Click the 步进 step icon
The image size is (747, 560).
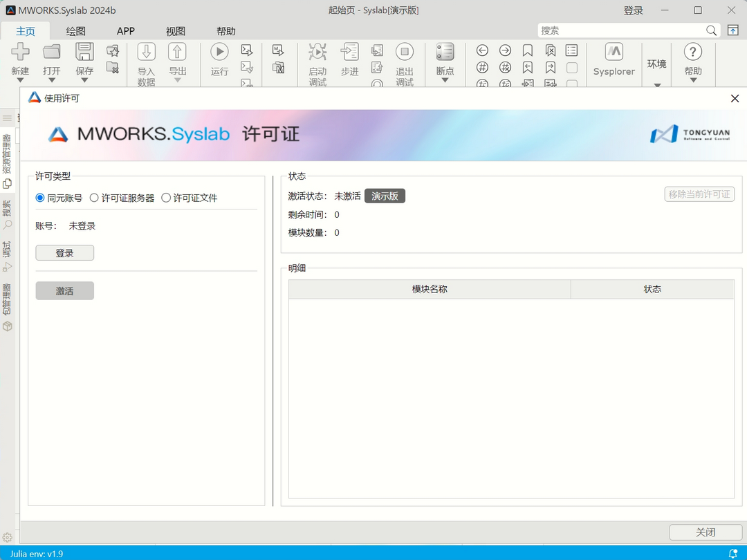[x=349, y=51]
